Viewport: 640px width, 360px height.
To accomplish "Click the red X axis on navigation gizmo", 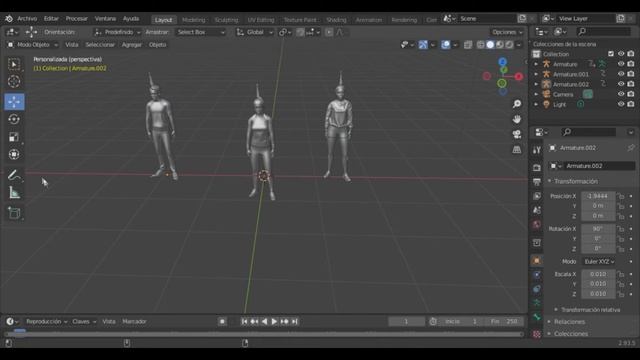I will (519, 76).
